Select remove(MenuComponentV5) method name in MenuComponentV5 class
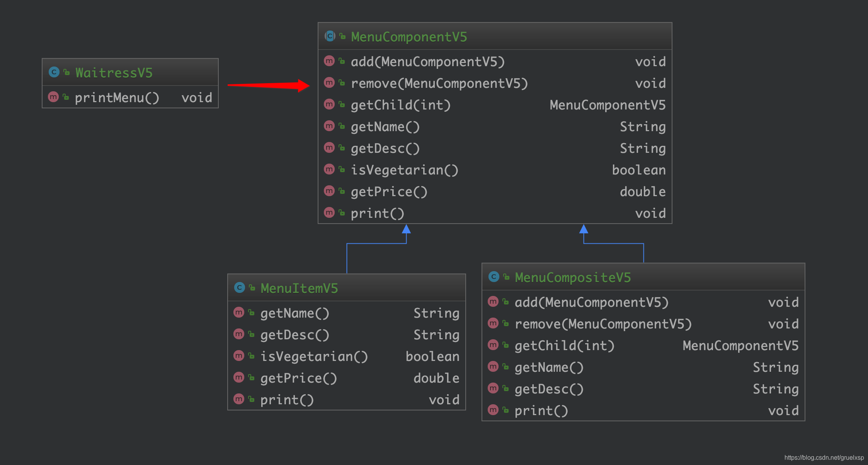This screenshot has width=868, height=465. tap(439, 83)
